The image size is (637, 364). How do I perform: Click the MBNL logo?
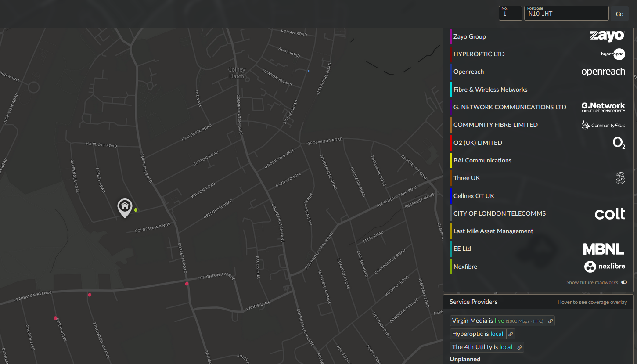tap(604, 249)
